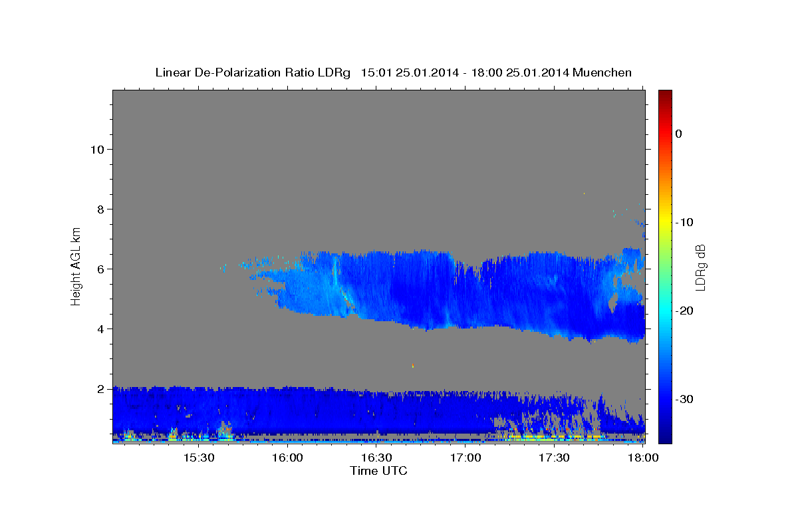798x532 pixels.
Task: Click the 18:00 time tick label
Action: pyautogui.click(x=643, y=458)
